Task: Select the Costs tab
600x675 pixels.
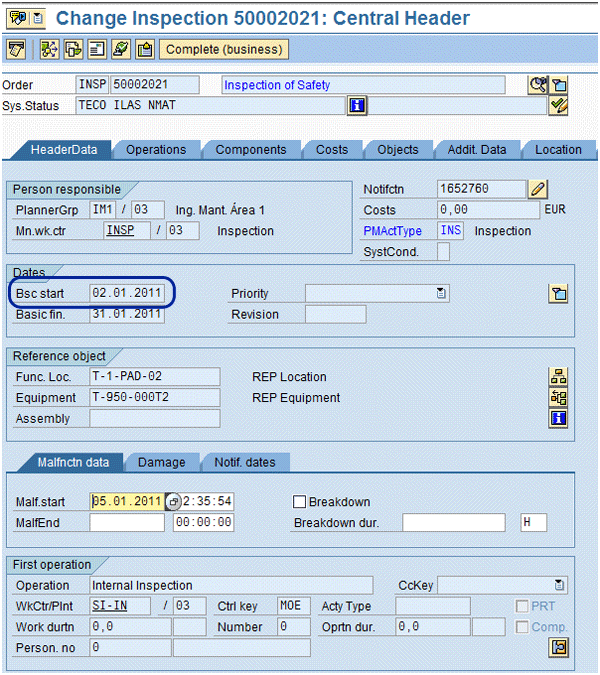Action: click(332, 150)
